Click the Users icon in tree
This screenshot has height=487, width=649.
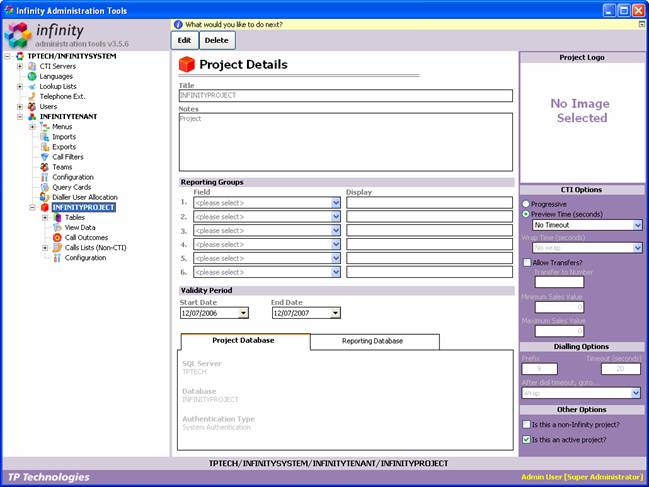(x=32, y=106)
